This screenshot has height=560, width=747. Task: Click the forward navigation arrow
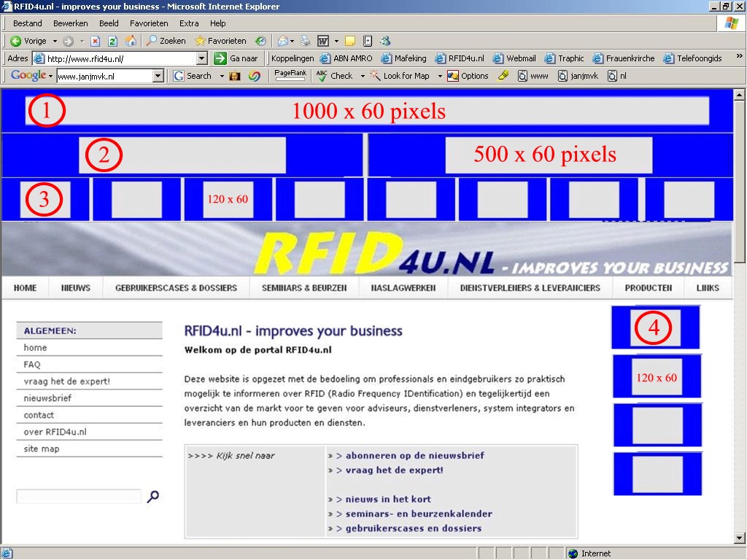[x=68, y=41]
